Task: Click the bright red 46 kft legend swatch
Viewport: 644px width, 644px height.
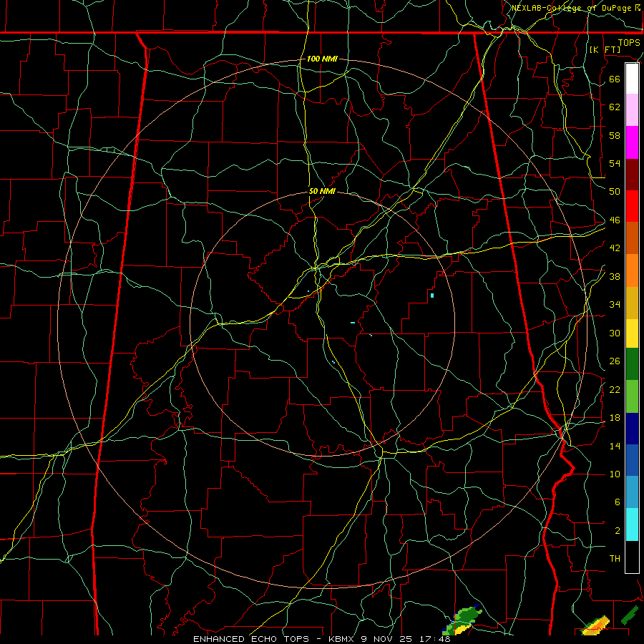Action: click(632, 206)
